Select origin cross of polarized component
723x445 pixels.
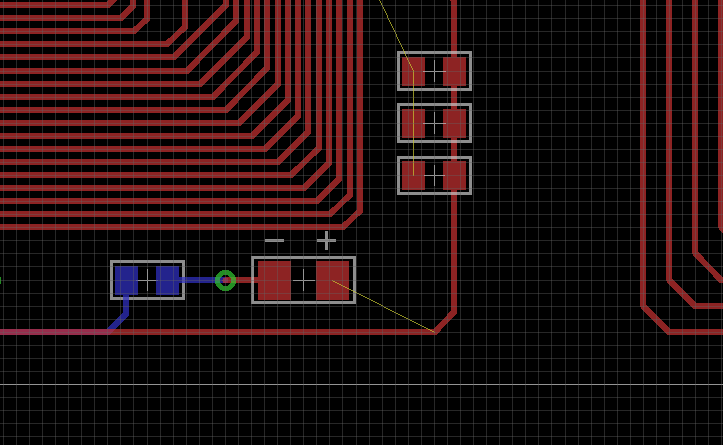point(303,280)
